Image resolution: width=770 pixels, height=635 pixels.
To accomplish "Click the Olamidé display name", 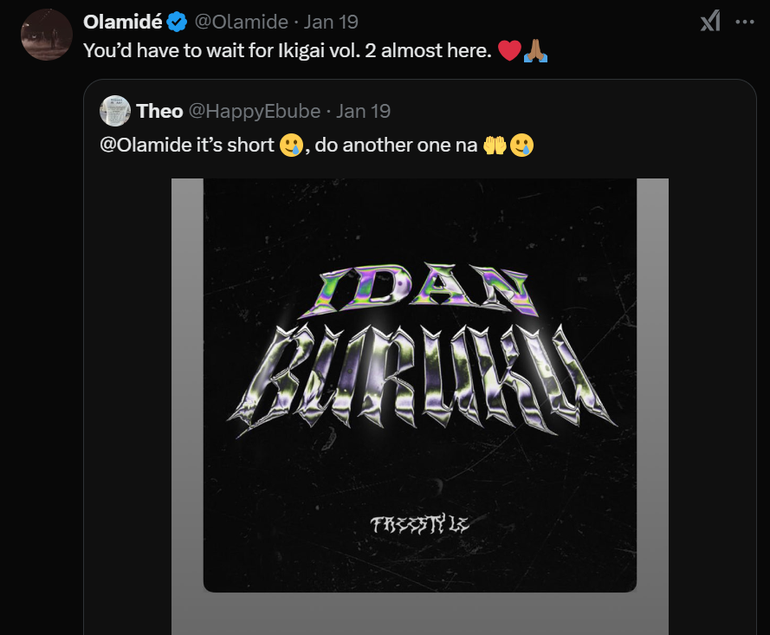I will (x=123, y=22).
